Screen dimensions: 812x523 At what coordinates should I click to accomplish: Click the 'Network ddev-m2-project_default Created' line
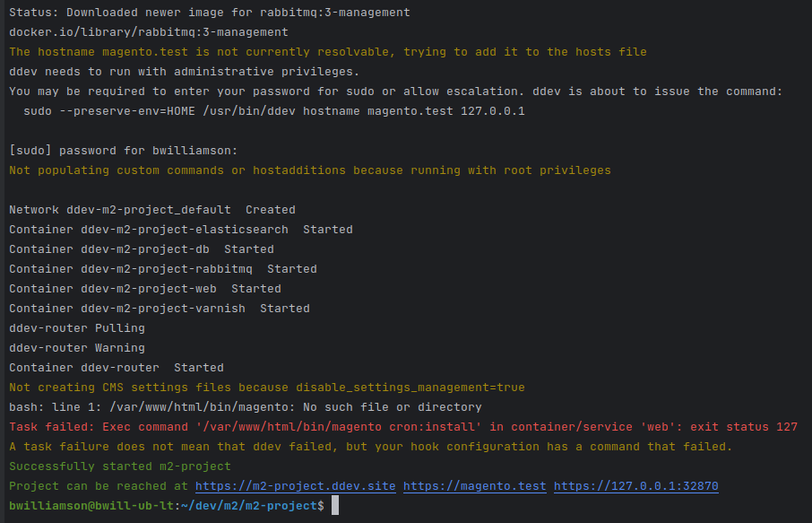pyautogui.click(x=152, y=210)
